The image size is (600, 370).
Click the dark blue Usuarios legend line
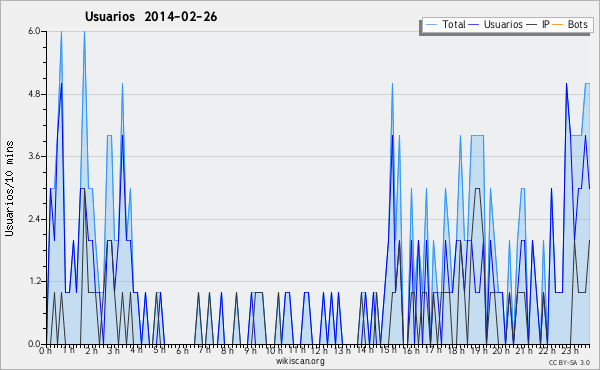(474, 25)
